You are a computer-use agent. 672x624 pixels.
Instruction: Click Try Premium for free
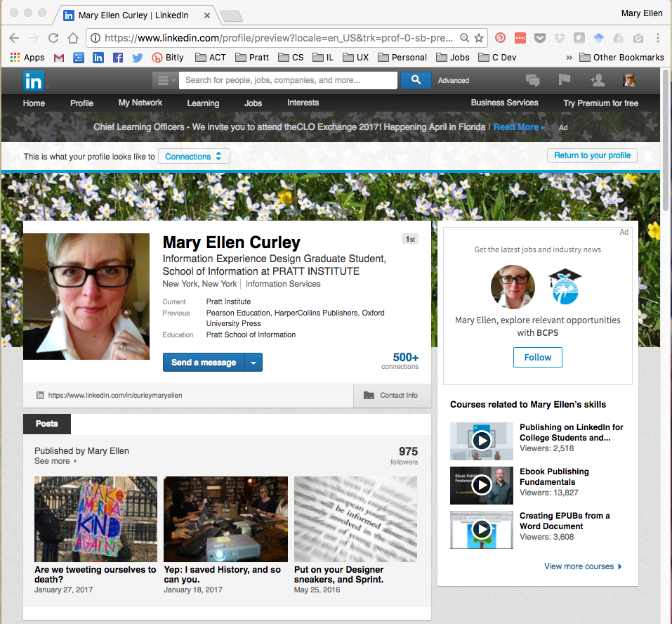(x=600, y=103)
